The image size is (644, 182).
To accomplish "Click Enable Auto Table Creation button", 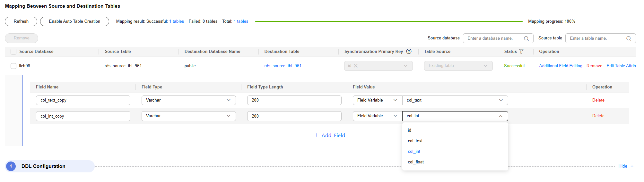I will (74, 21).
